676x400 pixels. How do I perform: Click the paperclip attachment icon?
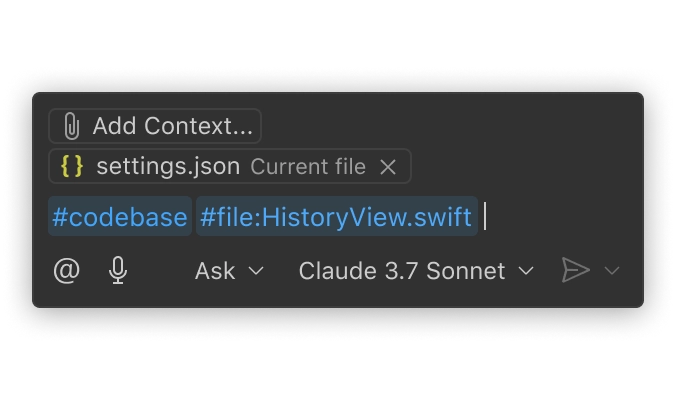click(71, 126)
